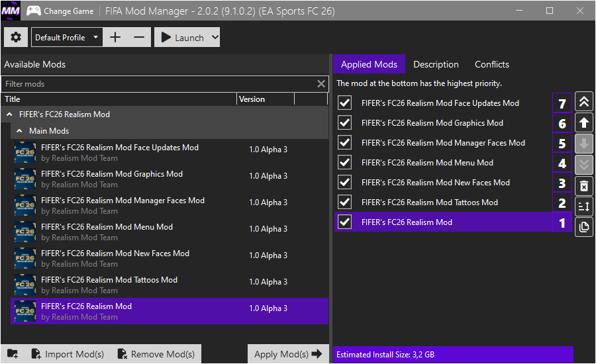Disable the Tattoos Mod checkbox

(344, 203)
